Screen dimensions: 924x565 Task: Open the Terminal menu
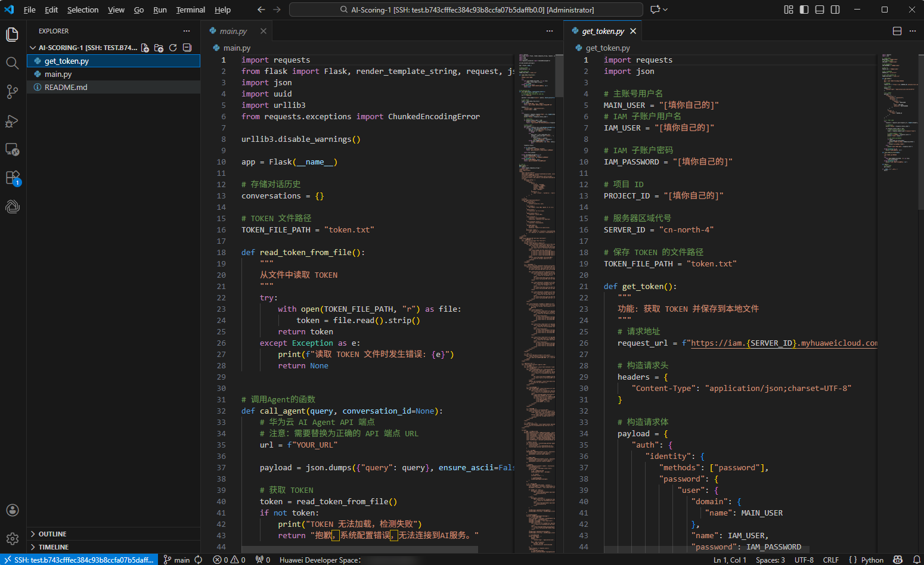pyautogui.click(x=191, y=10)
